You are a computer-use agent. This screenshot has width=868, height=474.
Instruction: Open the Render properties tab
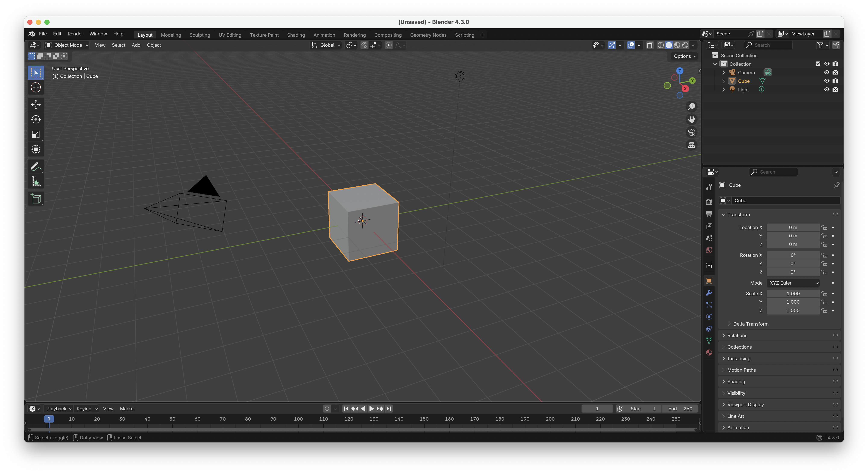point(709,202)
